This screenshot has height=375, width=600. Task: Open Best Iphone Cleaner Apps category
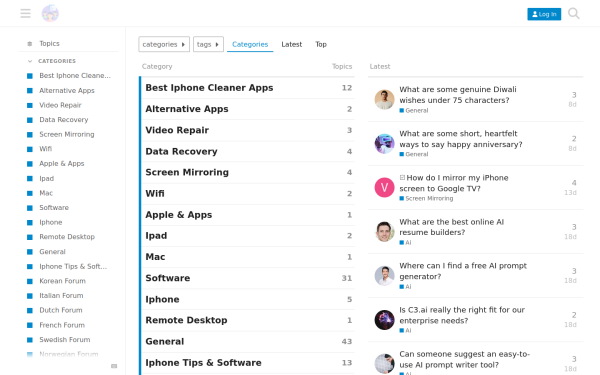209,88
